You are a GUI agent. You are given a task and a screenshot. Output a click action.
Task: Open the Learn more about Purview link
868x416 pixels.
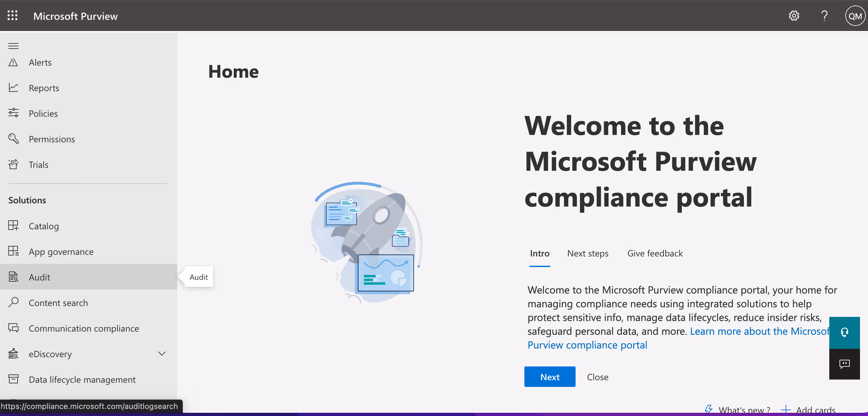pyautogui.click(x=759, y=331)
